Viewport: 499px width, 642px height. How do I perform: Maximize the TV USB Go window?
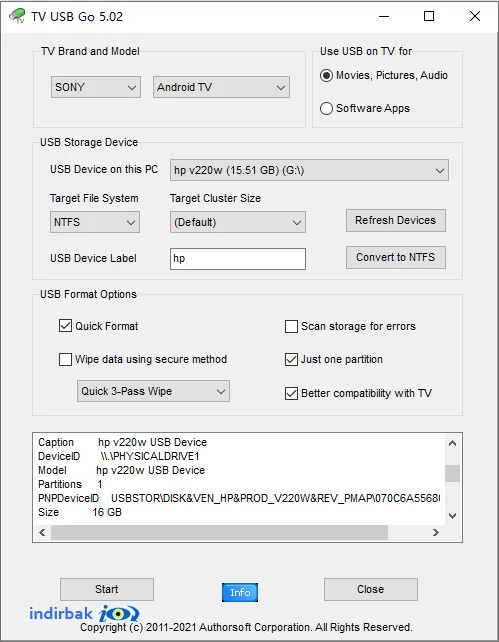coord(429,16)
